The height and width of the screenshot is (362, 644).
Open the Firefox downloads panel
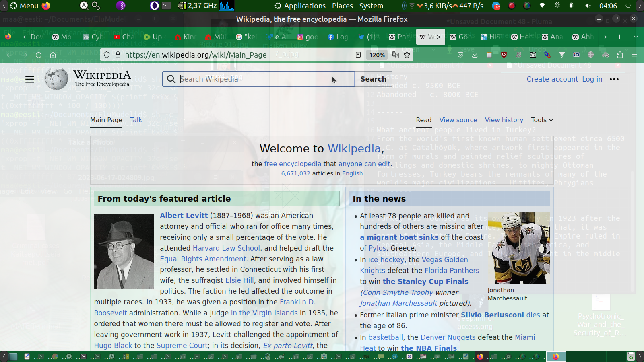[x=475, y=55]
